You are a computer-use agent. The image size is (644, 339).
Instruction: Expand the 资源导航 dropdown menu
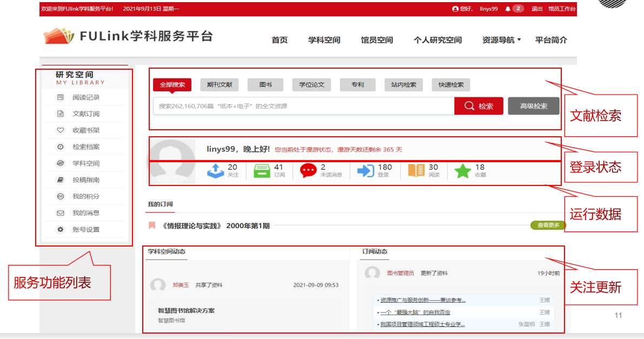(501, 40)
